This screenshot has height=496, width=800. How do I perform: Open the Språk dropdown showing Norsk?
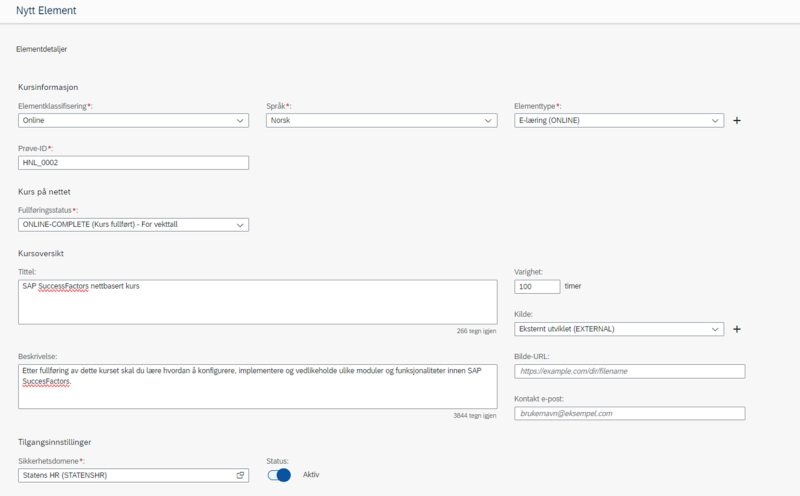382,120
